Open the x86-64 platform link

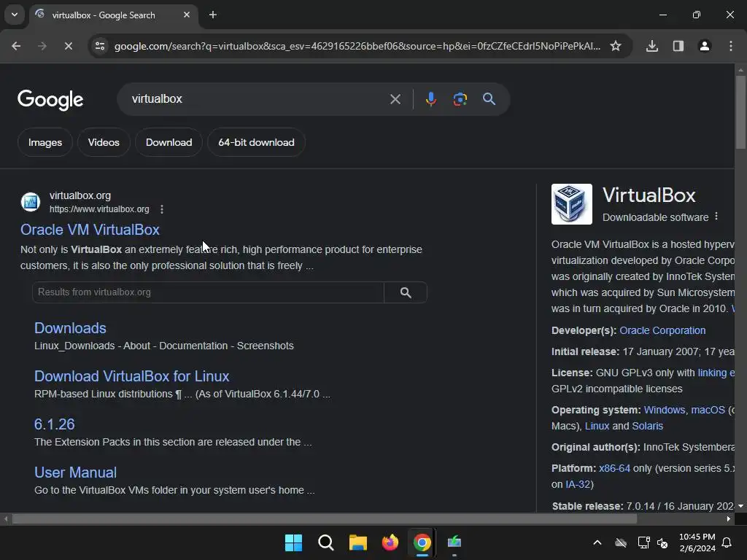pyautogui.click(x=614, y=469)
